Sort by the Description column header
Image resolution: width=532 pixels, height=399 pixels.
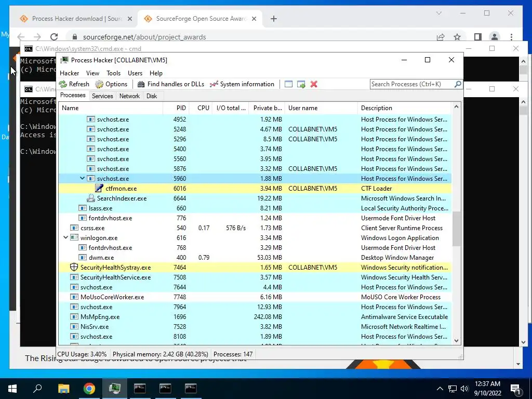(404, 108)
